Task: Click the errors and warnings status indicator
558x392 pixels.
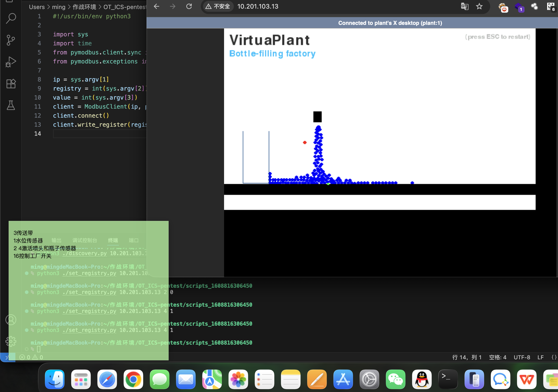Action: (31, 357)
